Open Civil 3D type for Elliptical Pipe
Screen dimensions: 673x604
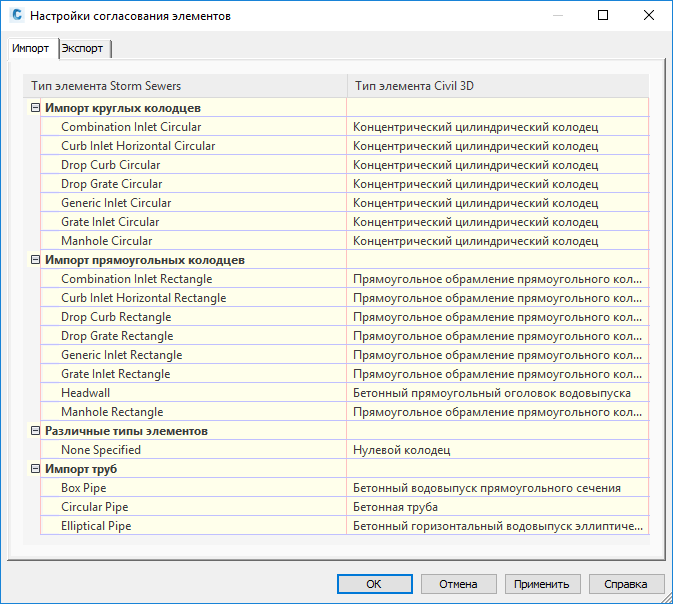[497, 526]
